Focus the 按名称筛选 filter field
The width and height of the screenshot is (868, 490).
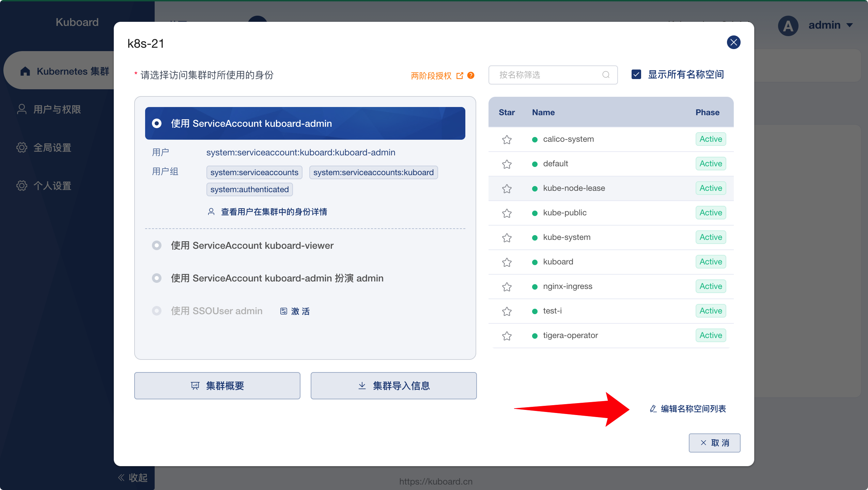point(553,75)
